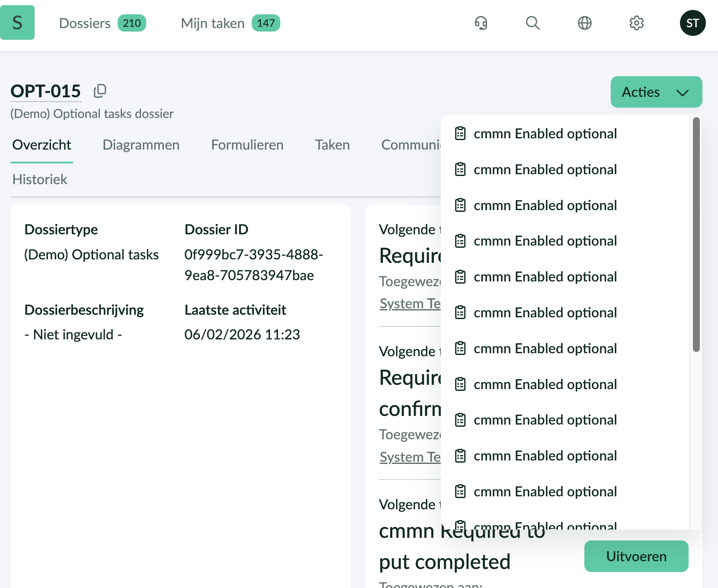
Task: Click the Acties chevron arrow
Action: 682,93
